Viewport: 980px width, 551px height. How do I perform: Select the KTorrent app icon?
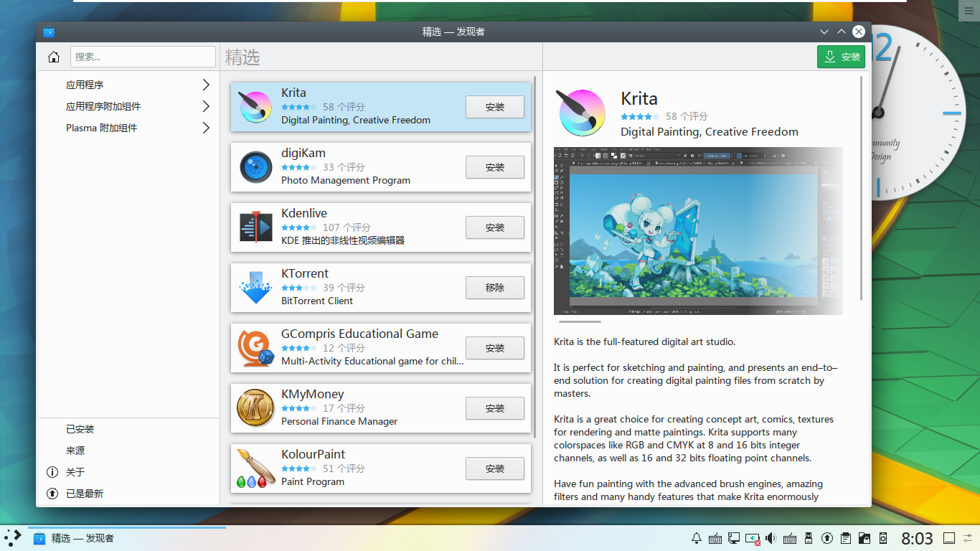[x=255, y=288]
